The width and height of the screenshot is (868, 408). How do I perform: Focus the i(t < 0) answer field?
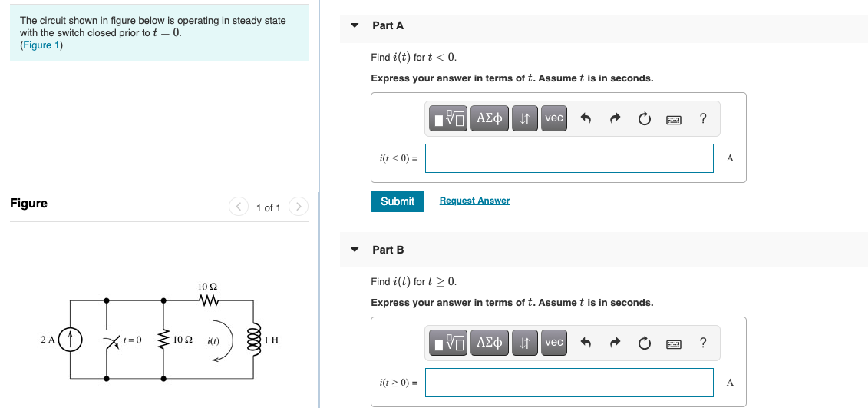point(569,158)
